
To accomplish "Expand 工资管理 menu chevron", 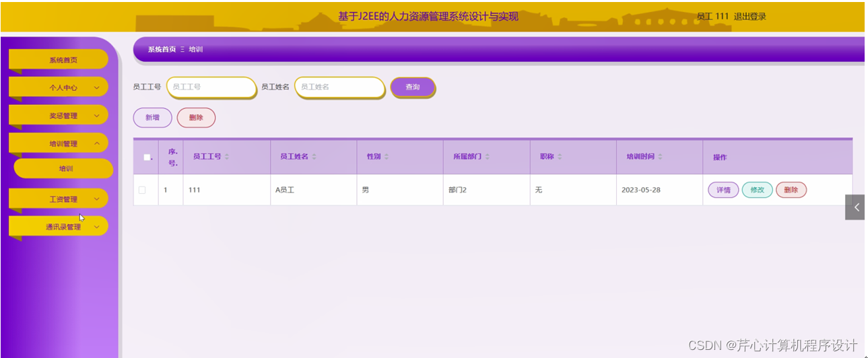I will (96, 199).
